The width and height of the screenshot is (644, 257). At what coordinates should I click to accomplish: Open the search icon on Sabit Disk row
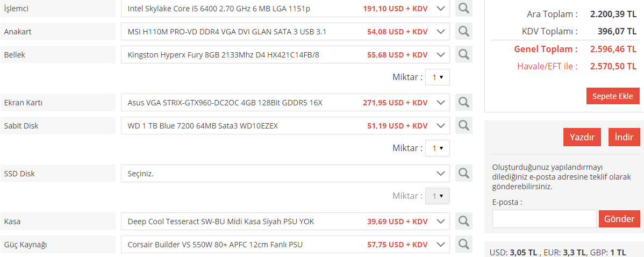[x=463, y=126]
